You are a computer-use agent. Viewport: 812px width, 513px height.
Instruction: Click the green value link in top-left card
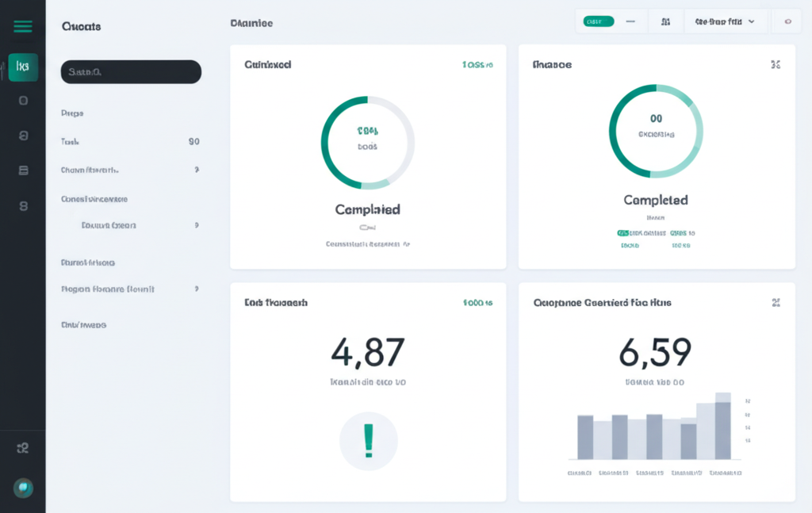[477, 65]
